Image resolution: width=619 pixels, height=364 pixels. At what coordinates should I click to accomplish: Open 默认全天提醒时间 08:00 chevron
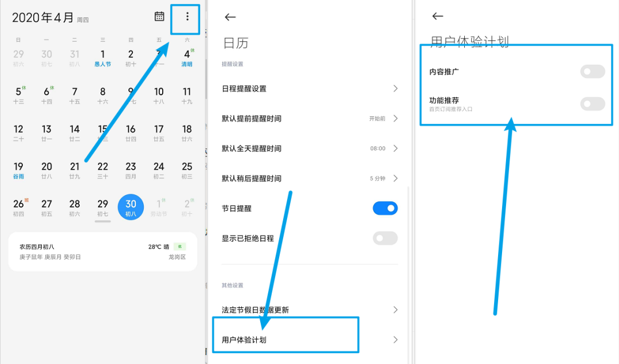coord(395,148)
